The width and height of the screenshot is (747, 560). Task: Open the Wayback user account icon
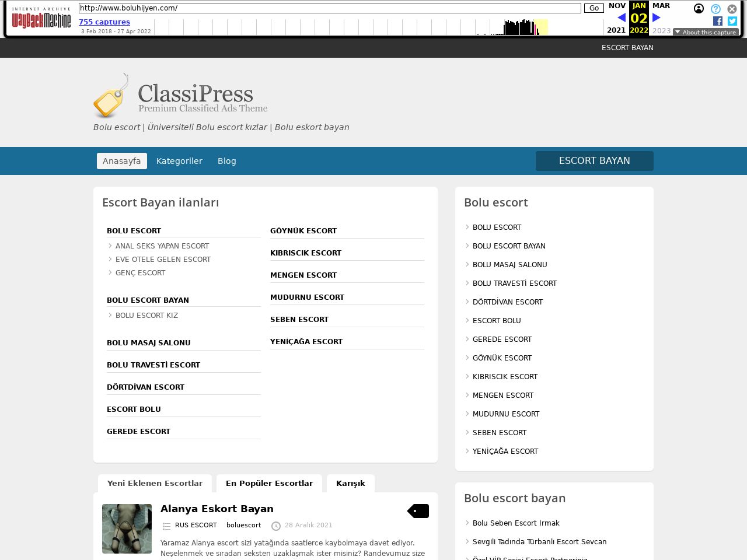coord(699,9)
